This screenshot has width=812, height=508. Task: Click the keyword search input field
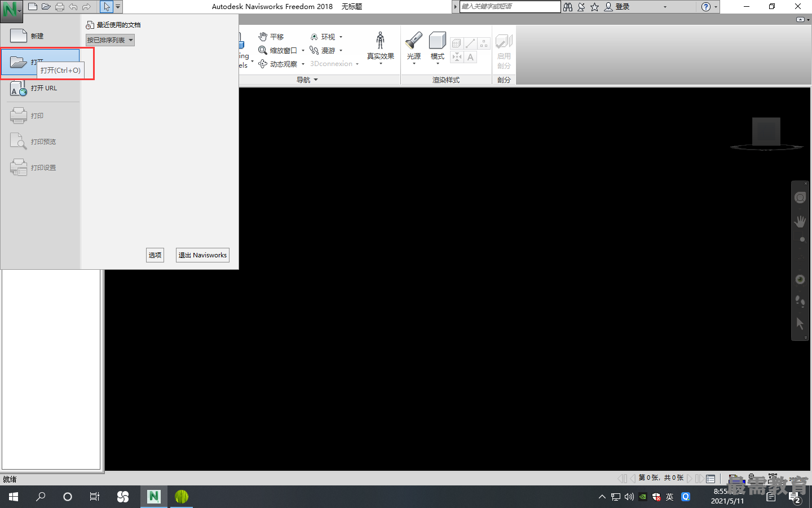coord(510,7)
